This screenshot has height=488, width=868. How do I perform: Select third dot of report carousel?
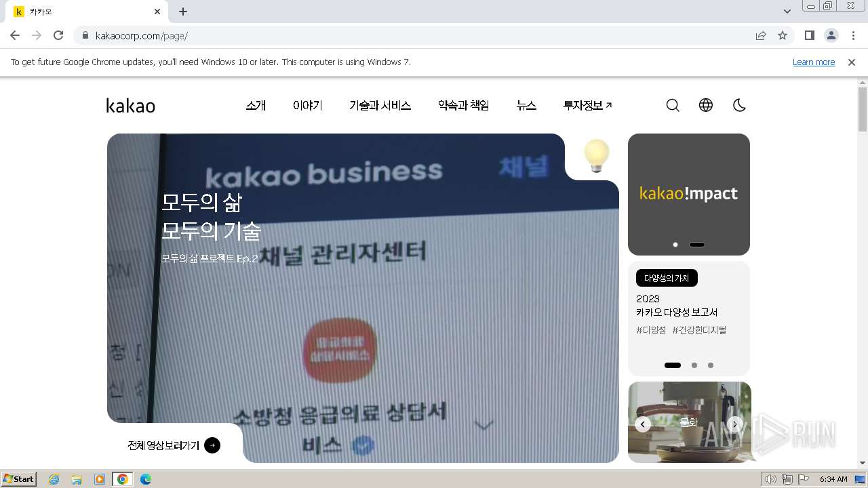[x=711, y=365]
